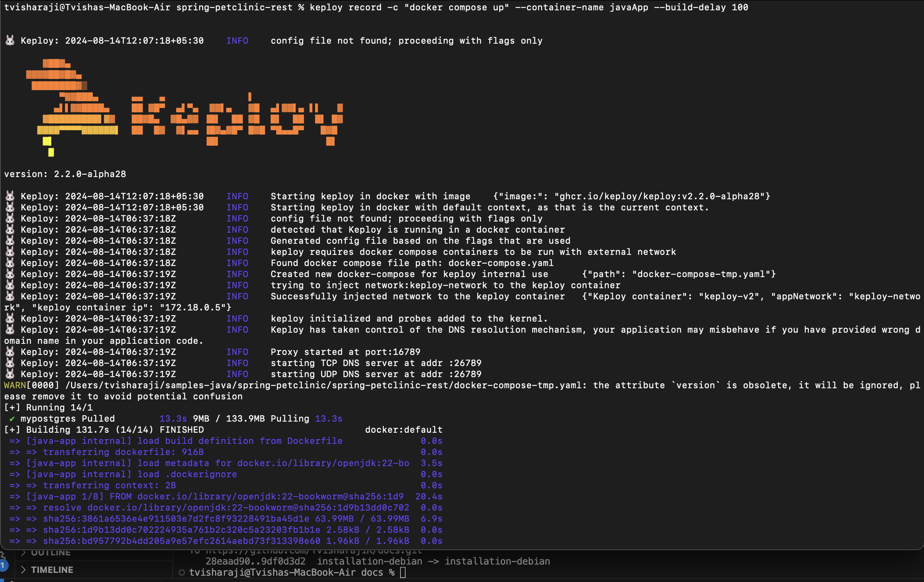Click the 'Found docker compose file path: docker-compose.yaml' message
The height and width of the screenshot is (582, 924).
point(412,263)
